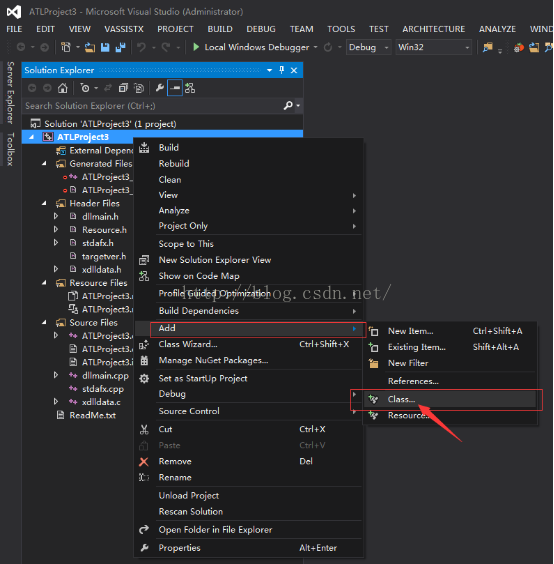
Task: Toggle Show All Files icon
Action: point(139,88)
